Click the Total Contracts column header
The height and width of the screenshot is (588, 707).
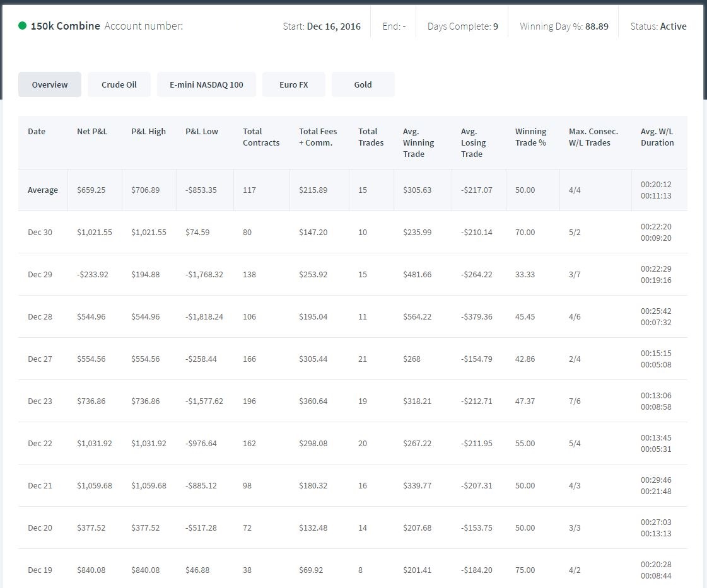pyautogui.click(x=261, y=137)
